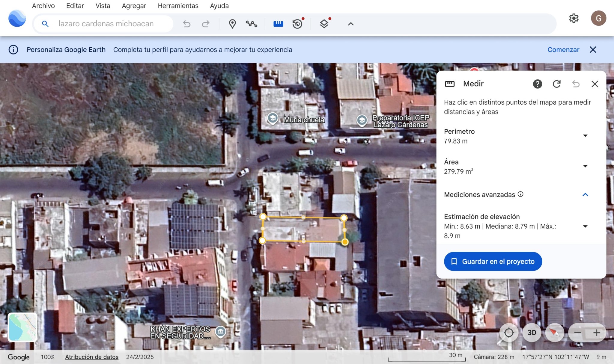Click the search magnifier icon
Screen dimensions: 614x364
pos(45,24)
